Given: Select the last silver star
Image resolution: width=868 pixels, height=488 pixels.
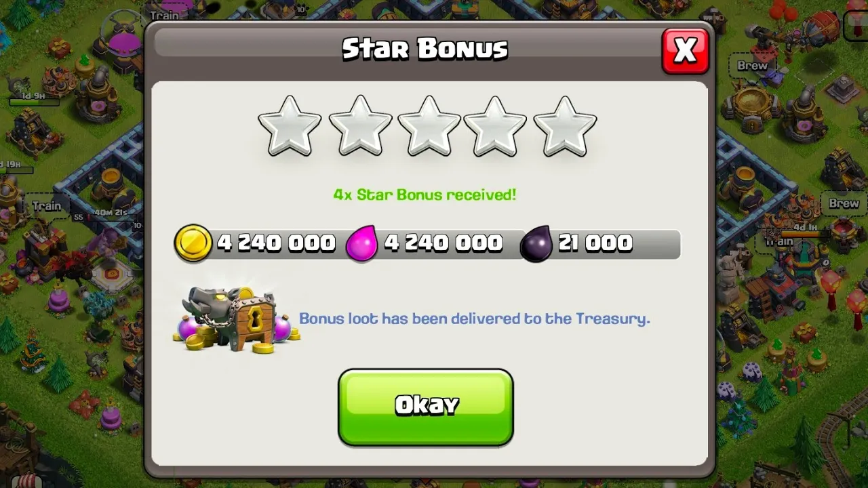Looking at the screenshot, I should point(565,127).
